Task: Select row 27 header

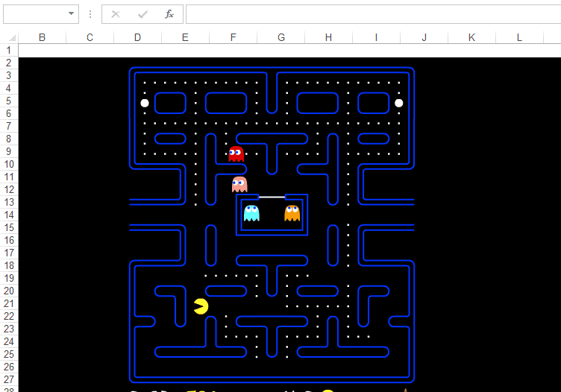Action: (x=9, y=379)
